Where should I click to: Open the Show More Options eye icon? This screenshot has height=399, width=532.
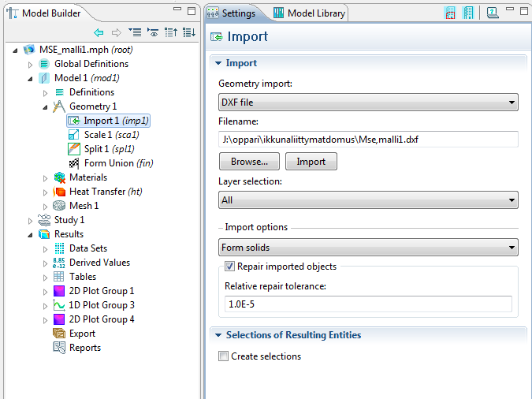pyautogui.click(x=153, y=32)
